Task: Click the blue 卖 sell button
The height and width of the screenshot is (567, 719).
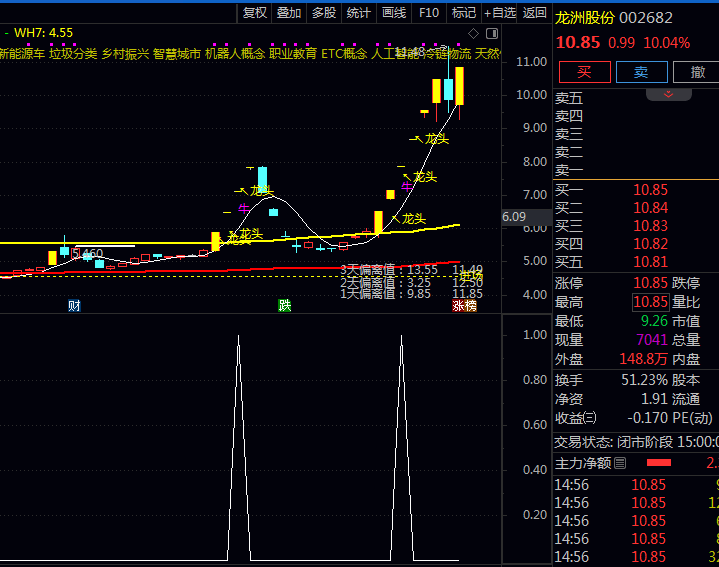Action: 641,72
